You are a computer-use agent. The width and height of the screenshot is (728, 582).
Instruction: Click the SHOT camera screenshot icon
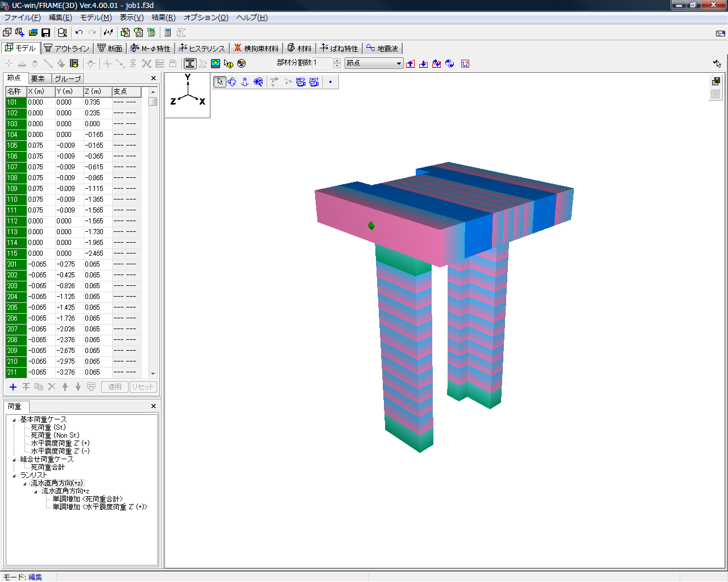(x=314, y=82)
